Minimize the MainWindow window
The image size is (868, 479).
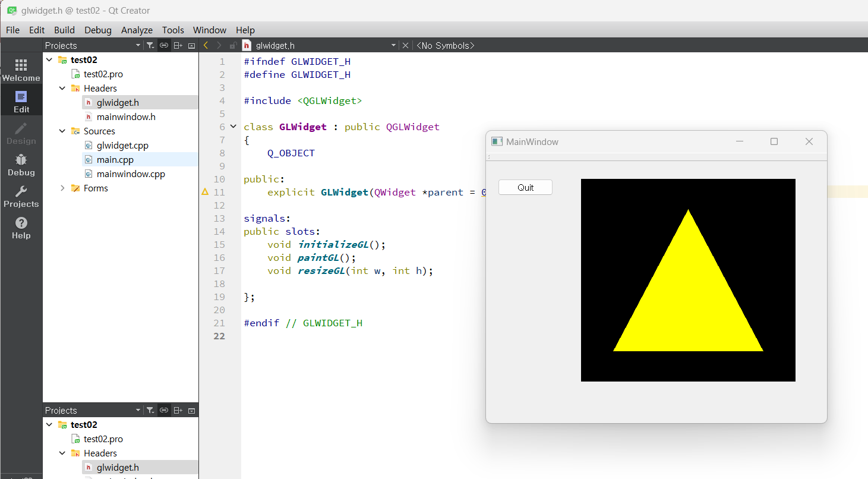pos(740,141)
